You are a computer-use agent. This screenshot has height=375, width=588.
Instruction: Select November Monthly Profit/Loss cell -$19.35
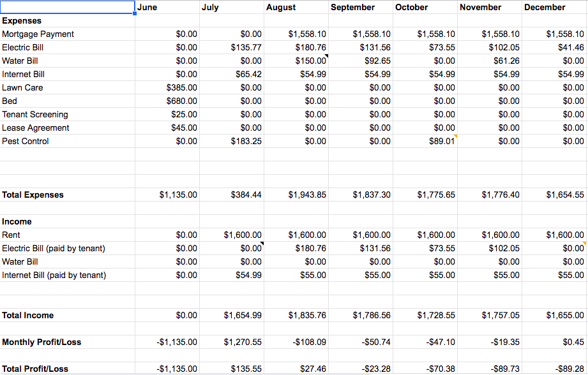pyautogui.click(x=490, y=342)
